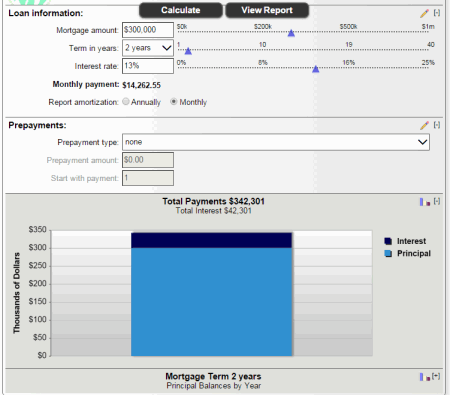
Task: Click the $500k label on mortgage slider
Action: tap(348, 27)
